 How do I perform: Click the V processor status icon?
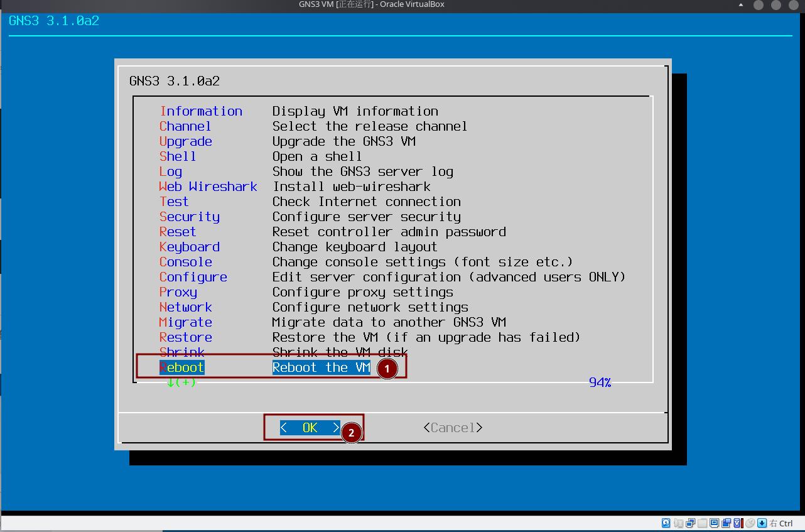coord(737,523)
